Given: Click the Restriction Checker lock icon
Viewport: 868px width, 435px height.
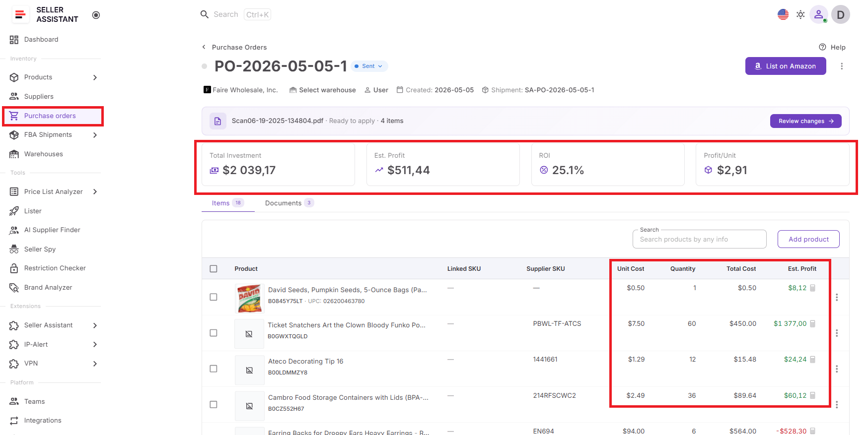Looking at the screenshot, I should [x=14, y=268].
